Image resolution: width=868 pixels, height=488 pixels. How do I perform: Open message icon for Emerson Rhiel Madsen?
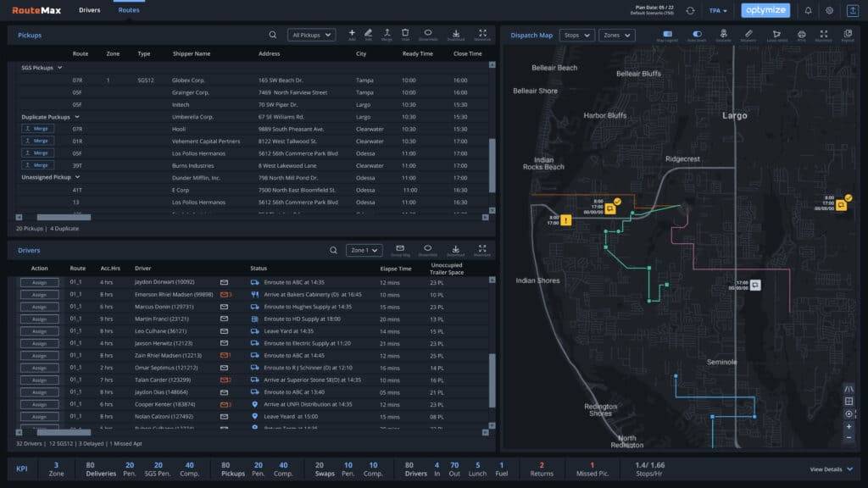coord(225,294)
